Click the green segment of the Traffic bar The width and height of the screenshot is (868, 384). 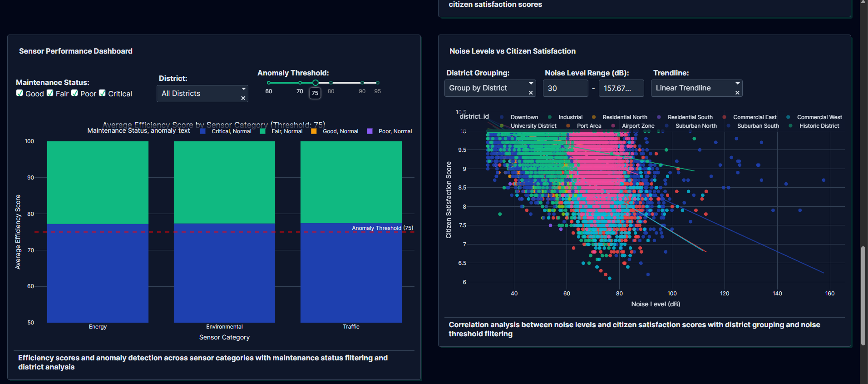pos(351,182)
